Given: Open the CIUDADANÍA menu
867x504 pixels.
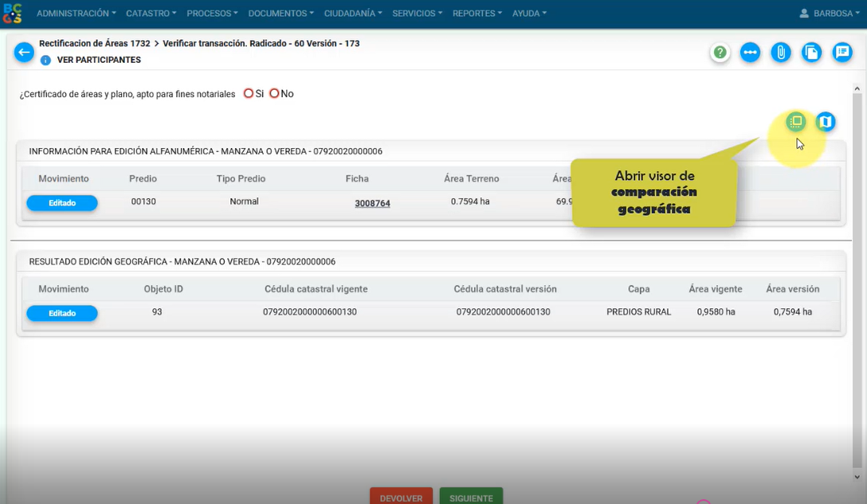Looking at the screenshot, I should click(353, 14).
